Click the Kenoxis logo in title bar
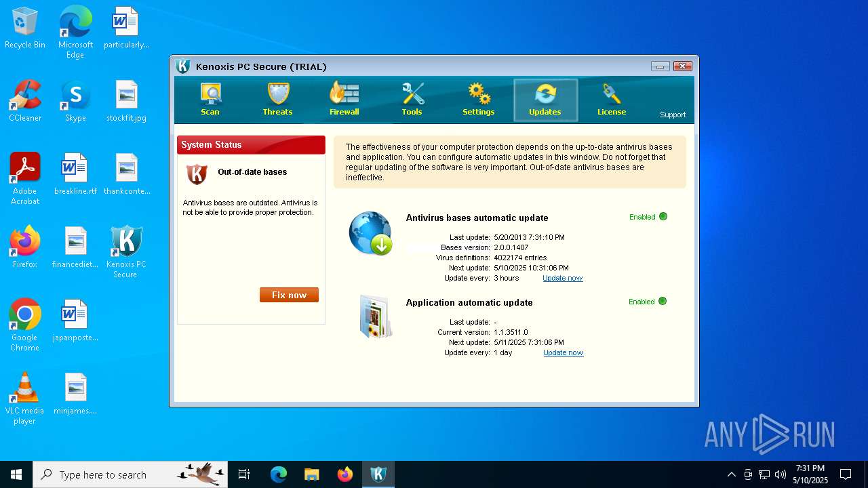868x488 pixels. (x=183, y=66)
